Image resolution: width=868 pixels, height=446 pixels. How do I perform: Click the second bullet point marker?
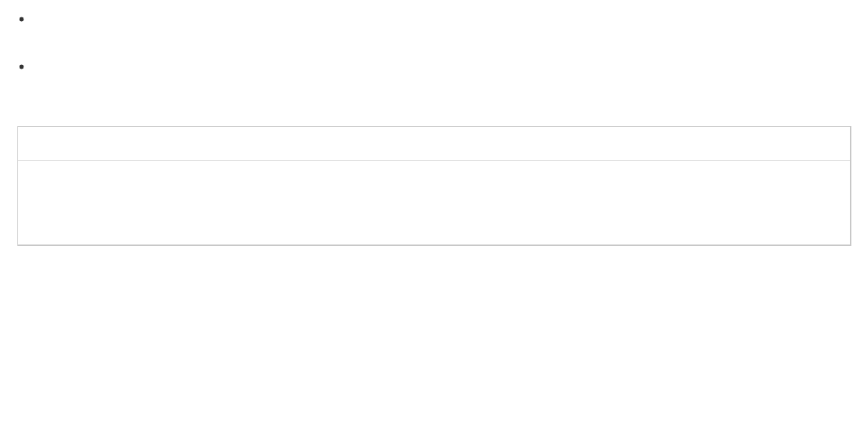click(x=22, y=67)
